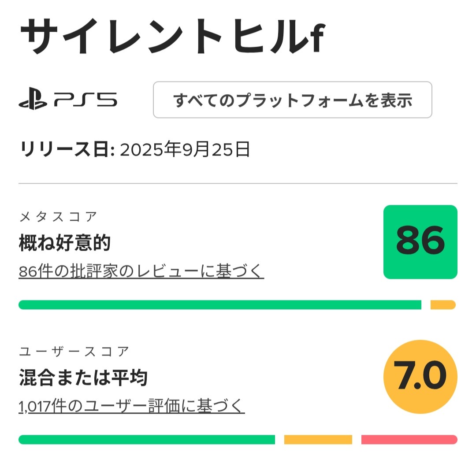Image resolution: width=476 pixels, height=467 pixels.
Task: Click the green 86 Metascore badge
Action: click(x=420, y=242)
